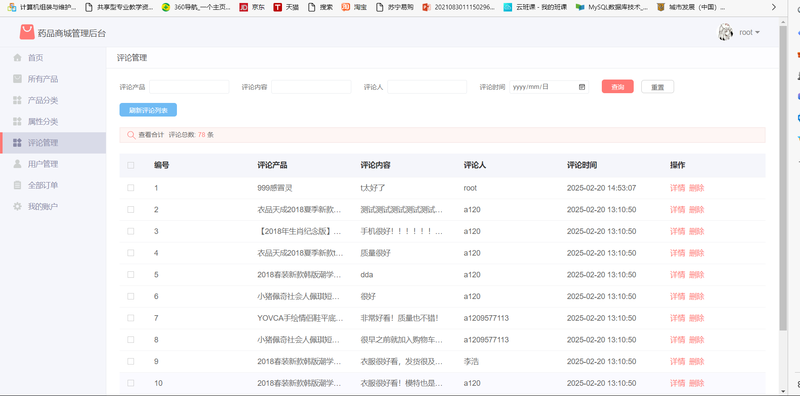Click the 全部订单 clipboard icon
This screenshot has width=800, height=396.
(x=17, y=185)
